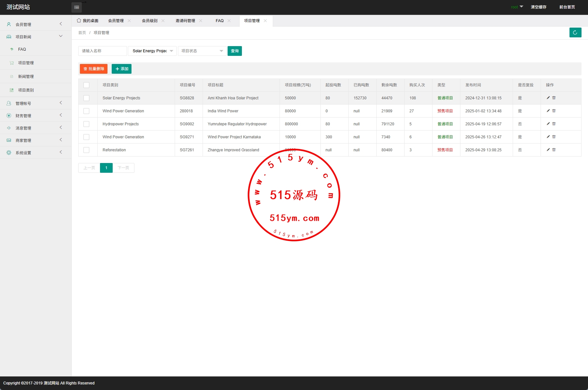
Task: Click trash icon for Wind Power Project Karnataka
Action: pyautogui.click(x=554, y=137)
